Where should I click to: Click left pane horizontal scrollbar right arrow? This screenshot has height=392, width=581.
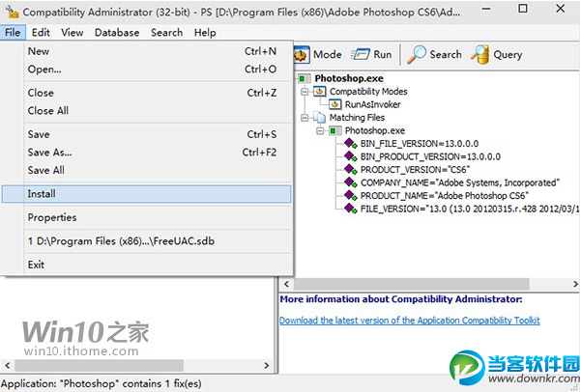click(266, 365)
